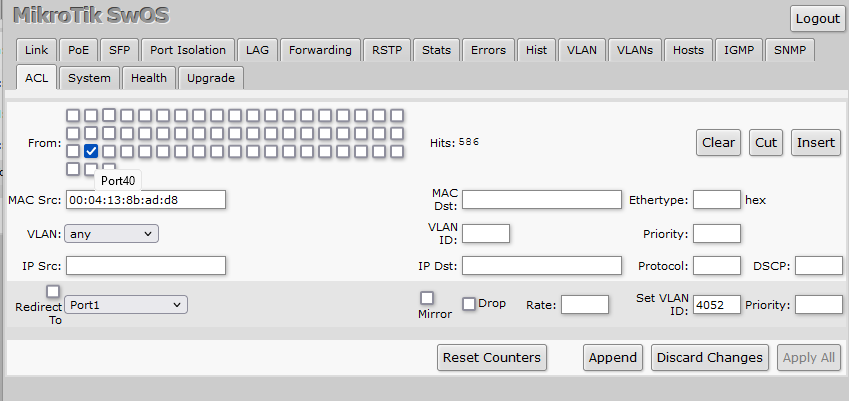Open the singular VLAN tab
The width and height of the screenshot is (849, 401).
coord(582,50)
